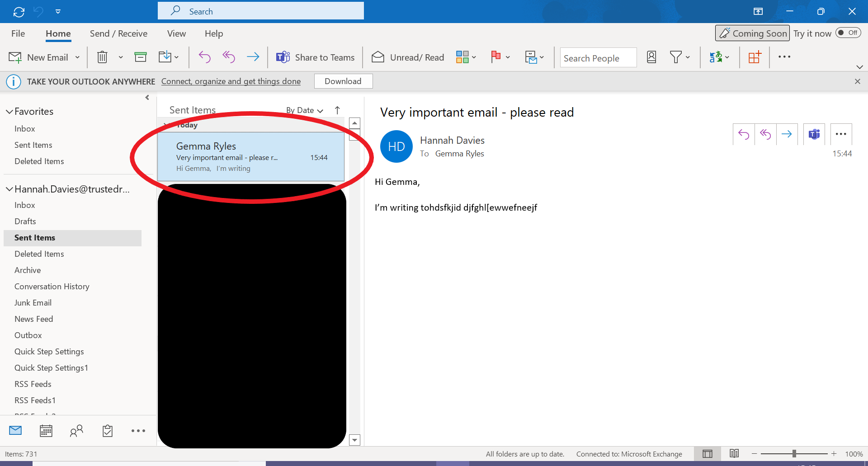868x466 pixels.
Task: Collapse the Hannah.Davies account tree
Action: point(9,189)
